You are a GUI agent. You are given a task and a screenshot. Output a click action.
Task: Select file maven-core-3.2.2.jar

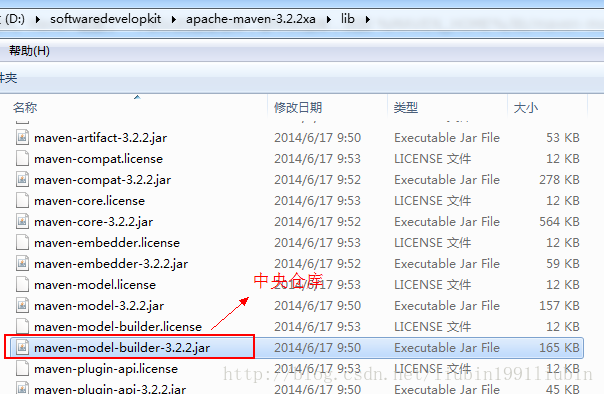(x=94, y=222)
